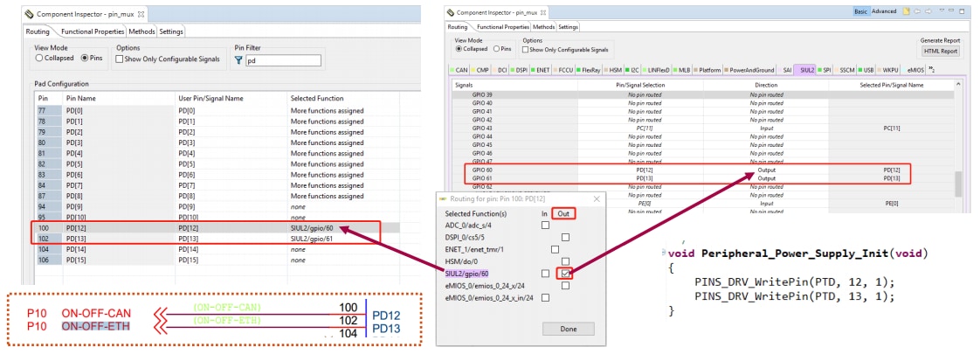The height and width of the screenshot is (354, 980).
Task: Select Collapsed view mode in the left panel
Action: pyautogui.click(x=39, y=59)
